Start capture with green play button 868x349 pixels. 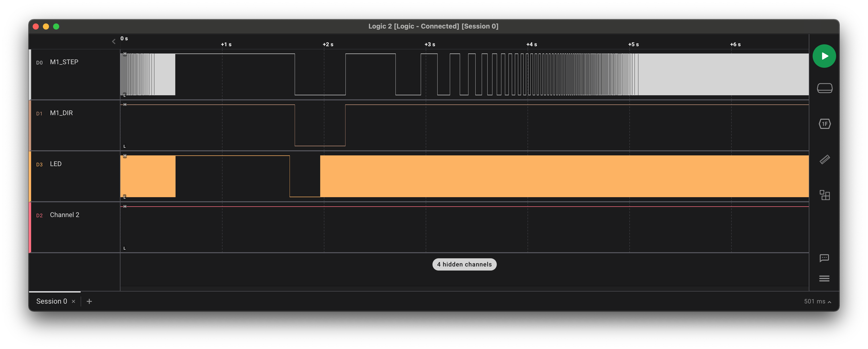click(824, 56)
